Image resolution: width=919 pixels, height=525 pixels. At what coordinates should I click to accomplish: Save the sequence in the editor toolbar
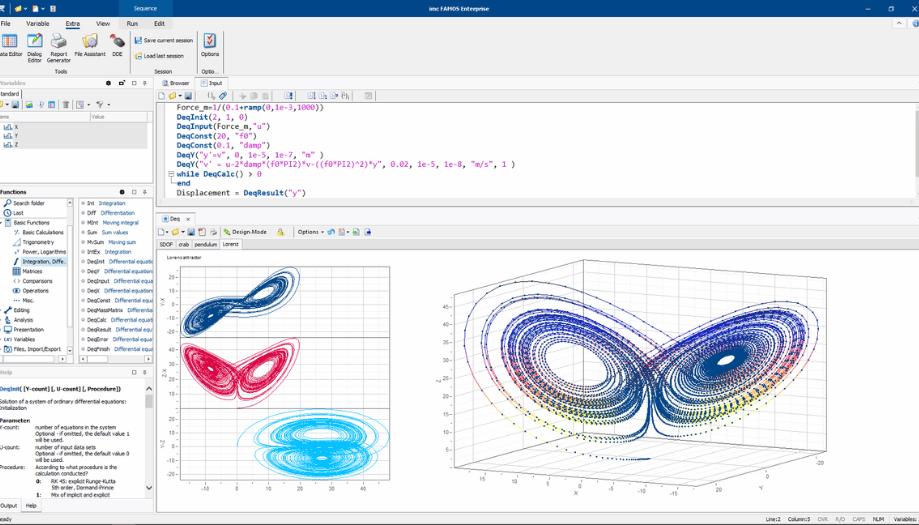[x=188, y=96]
